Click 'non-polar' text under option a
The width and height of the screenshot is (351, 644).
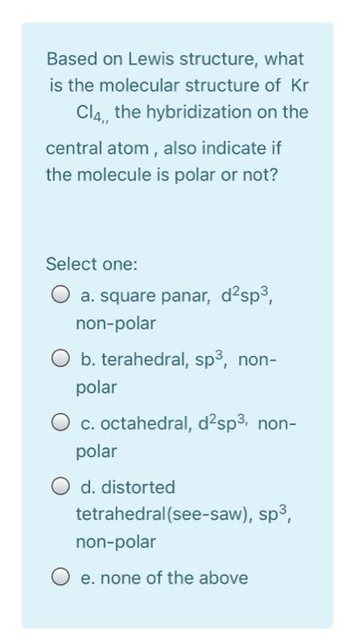click(116, 324)
